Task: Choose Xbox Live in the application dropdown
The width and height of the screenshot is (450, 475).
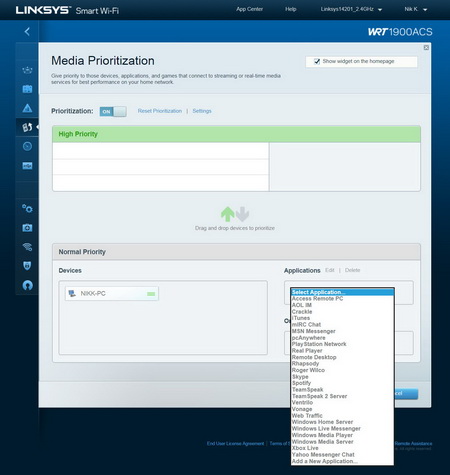Action: coord(305,448)
